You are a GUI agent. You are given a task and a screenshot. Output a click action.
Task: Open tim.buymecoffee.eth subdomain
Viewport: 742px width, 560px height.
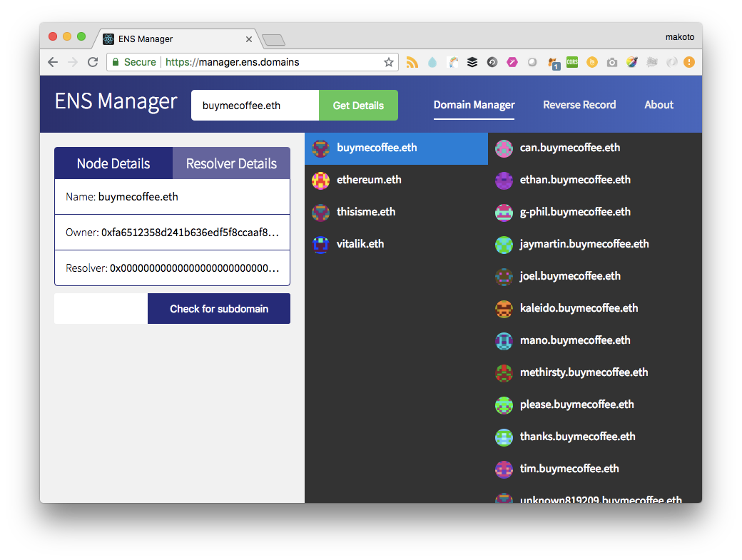[x=569, y=469]
